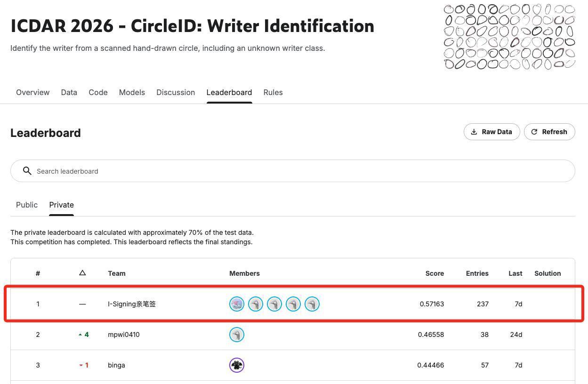Refresh the leaderboard

549,132
